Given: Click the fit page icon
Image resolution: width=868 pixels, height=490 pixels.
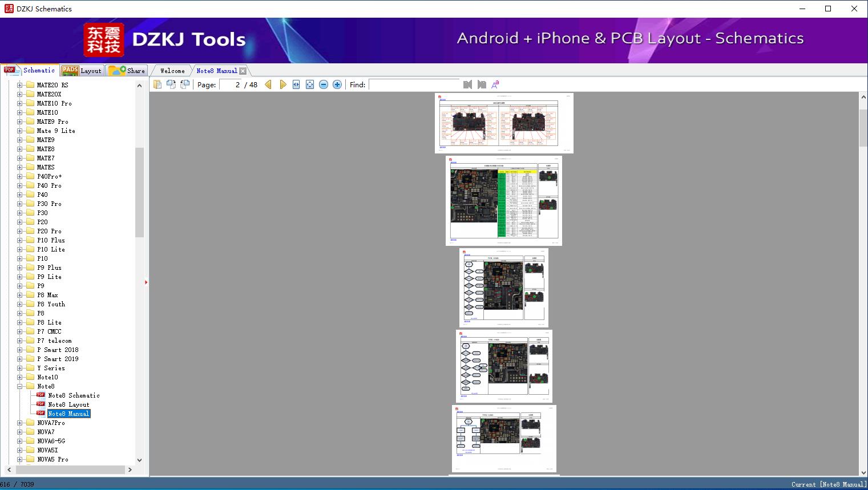Looking at the screenshot, I should tap(310, 84).
